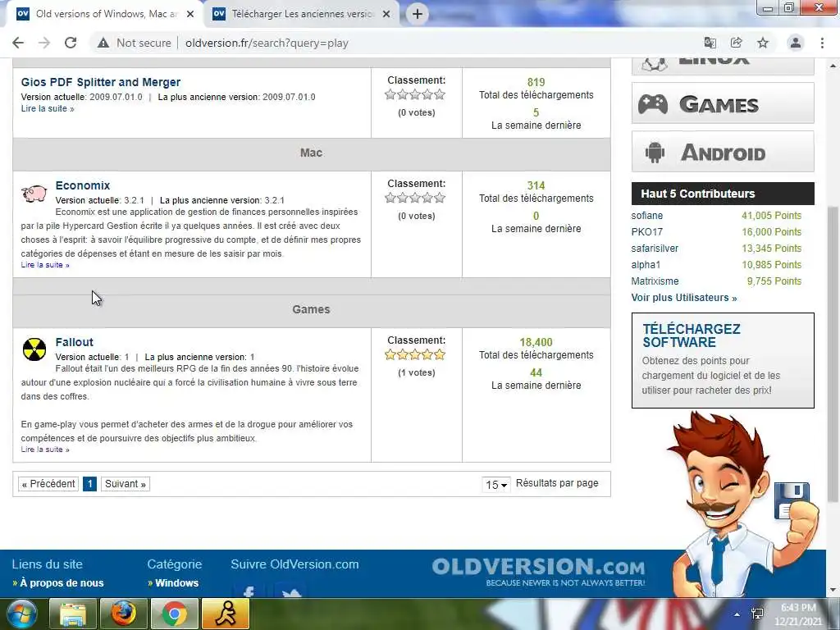Select page 1 in pagination

click(90, 484)
